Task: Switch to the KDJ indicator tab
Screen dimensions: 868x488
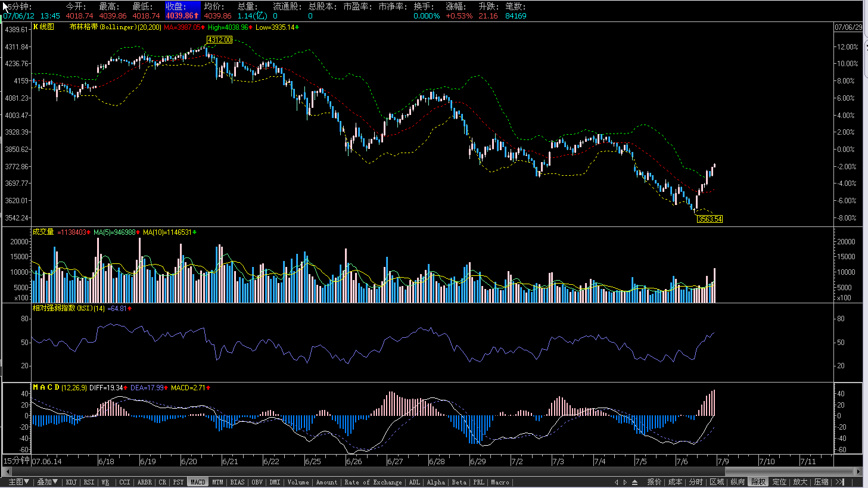Action: (x=71, y=482)
